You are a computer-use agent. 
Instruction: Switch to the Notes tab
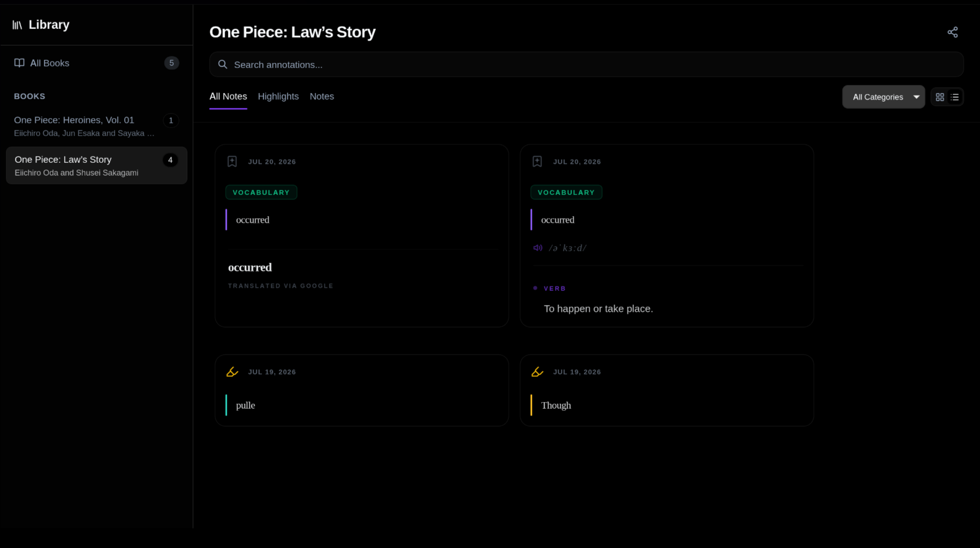[322, 96]
